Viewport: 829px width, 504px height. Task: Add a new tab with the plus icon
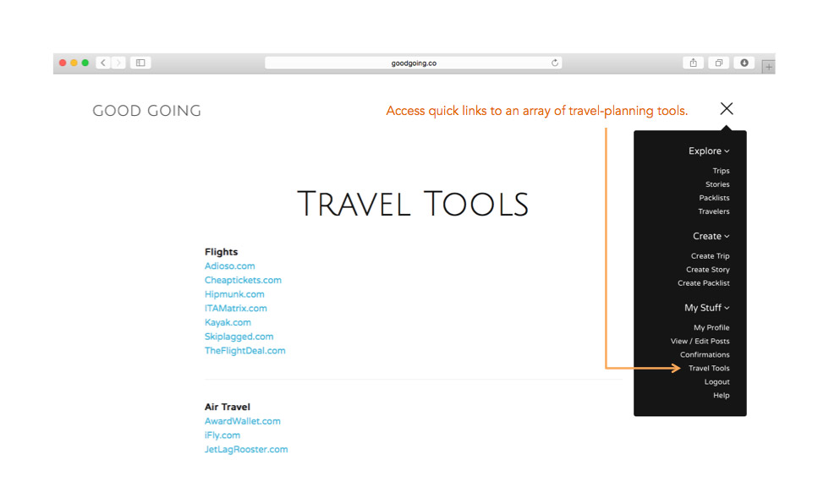pyautogui.click(x=769, y=67)
